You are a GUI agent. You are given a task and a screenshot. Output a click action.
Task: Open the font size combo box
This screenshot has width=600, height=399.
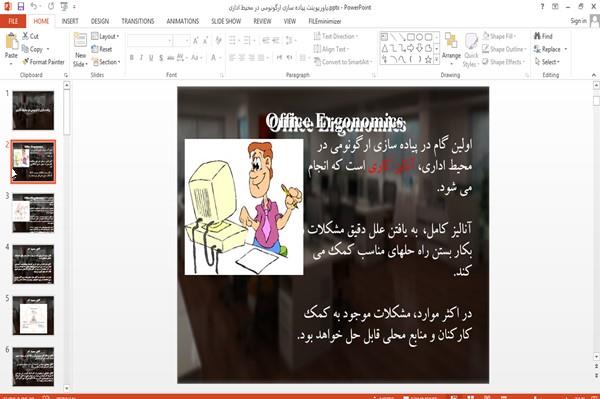(x=181, y=40)
